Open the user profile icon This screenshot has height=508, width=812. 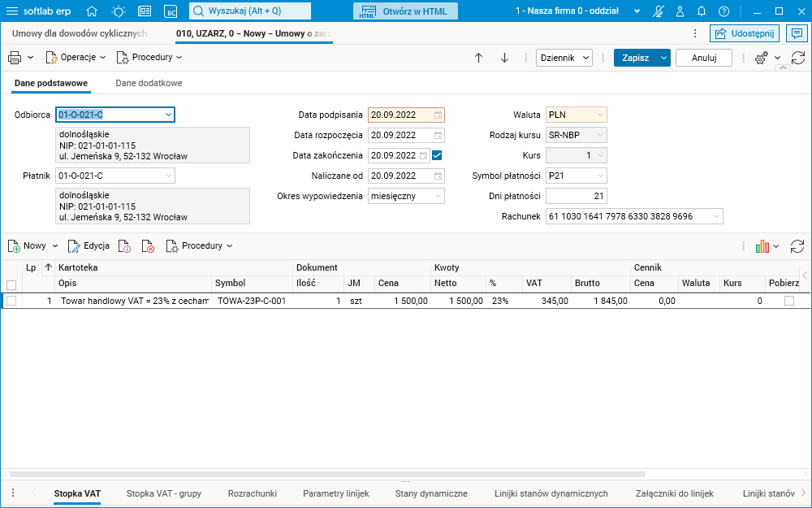tap(680, 11)
